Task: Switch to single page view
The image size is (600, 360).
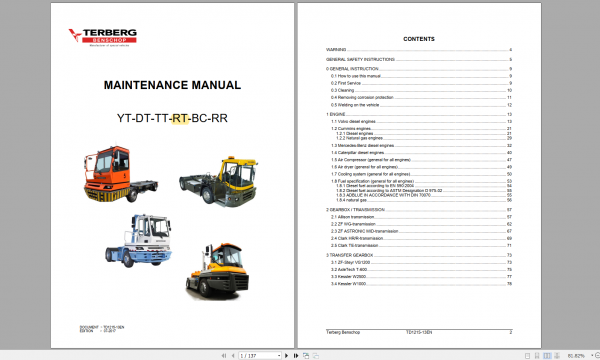Action: click(x=527, y=356)
